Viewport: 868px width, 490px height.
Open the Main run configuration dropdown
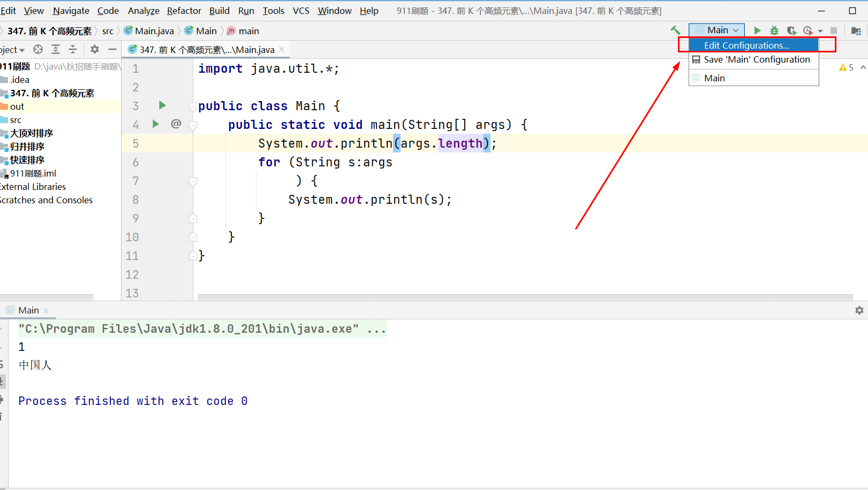(716, 30)
